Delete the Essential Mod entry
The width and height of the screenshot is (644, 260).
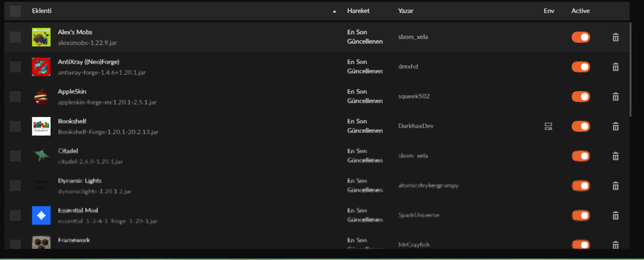616,215
